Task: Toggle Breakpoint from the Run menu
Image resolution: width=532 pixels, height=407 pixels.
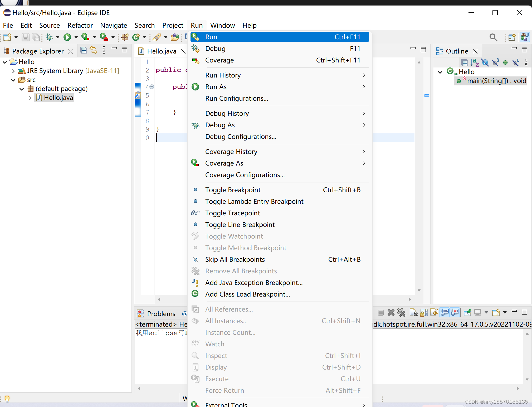Action: [233, 190]
